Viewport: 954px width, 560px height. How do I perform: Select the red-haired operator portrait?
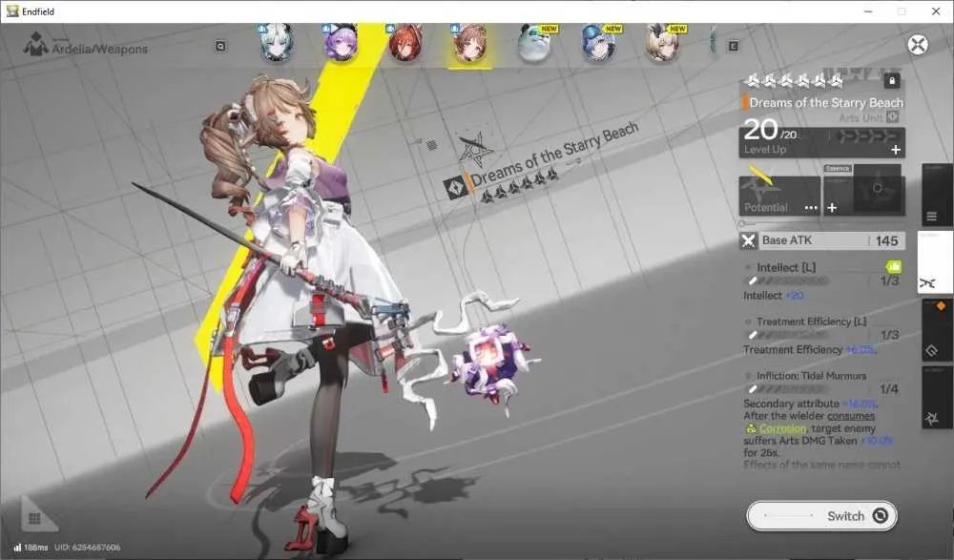pos(405,43)
